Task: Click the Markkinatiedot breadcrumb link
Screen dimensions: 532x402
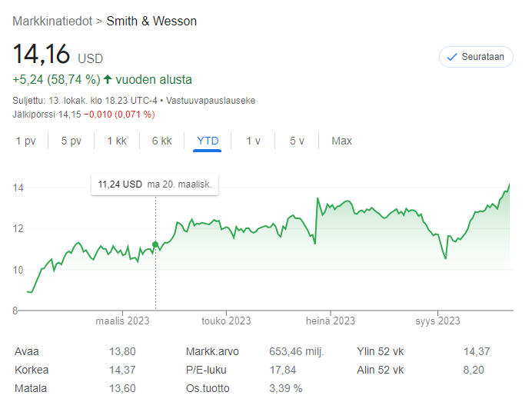Action: [52, 21]
